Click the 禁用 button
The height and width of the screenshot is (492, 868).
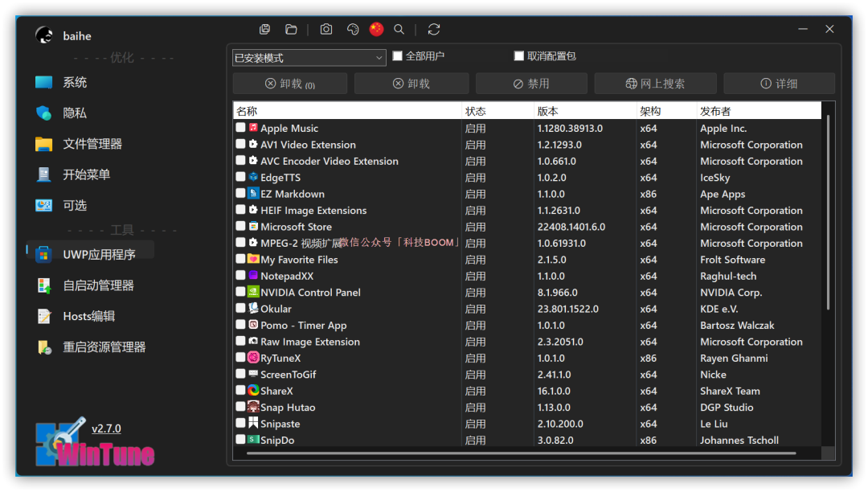(x=531, y=83)
